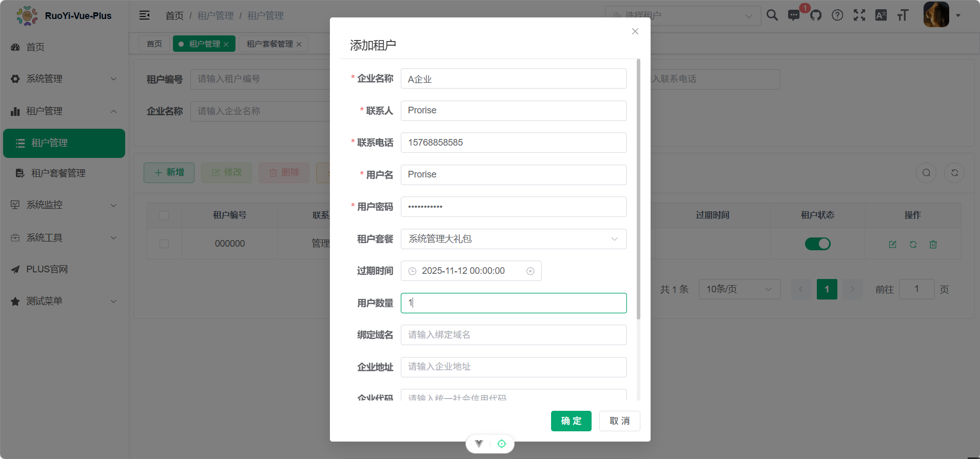Viewport: 980px width, 459px height.
Task: Click the delete trash icon in row
Action: coord(933,245)
